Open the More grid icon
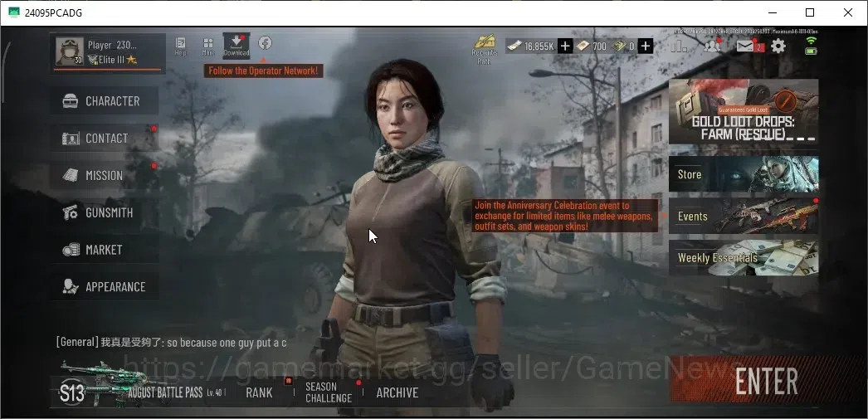Screen dimensions: 868x419 tap(208, 46)
